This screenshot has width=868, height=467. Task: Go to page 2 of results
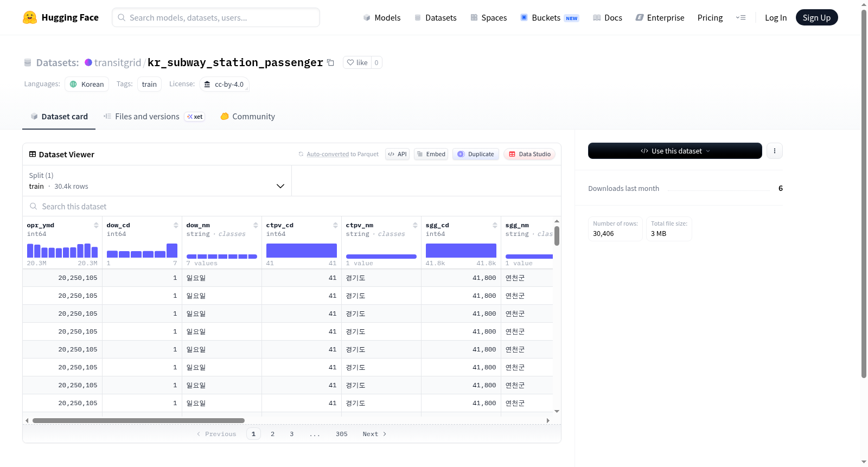point(272,434)
